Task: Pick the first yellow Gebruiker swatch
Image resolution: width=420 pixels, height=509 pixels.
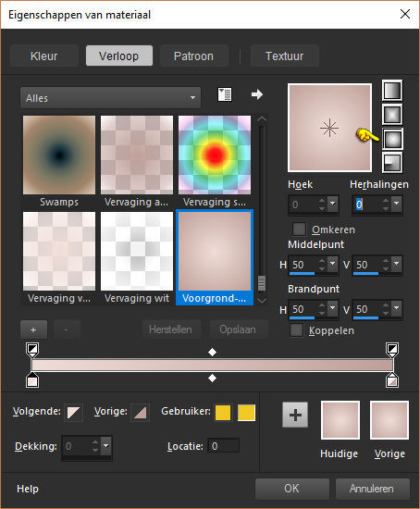Action: tap(223, 413)
